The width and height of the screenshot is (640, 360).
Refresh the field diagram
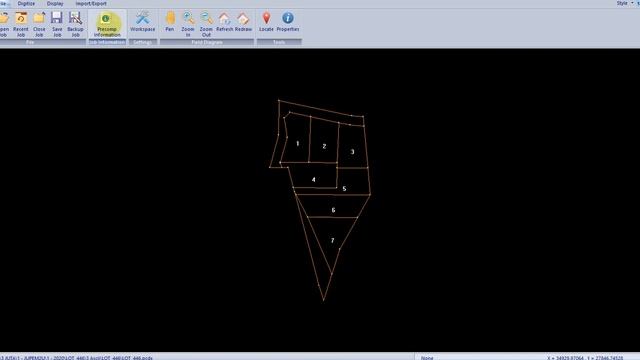(224, 22)
